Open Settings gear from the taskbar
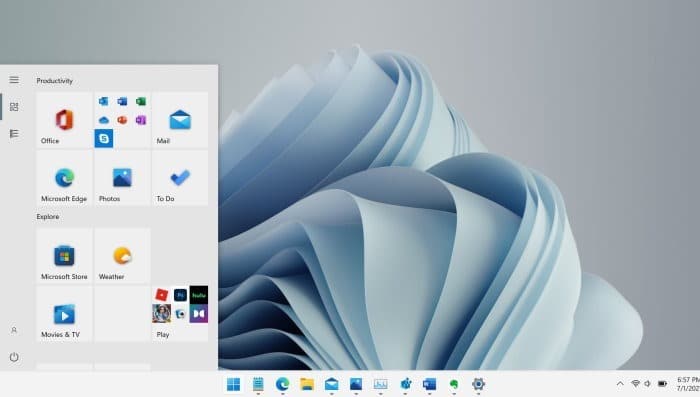700x397 pixels. pyautogui.click(x=478, y=384)
